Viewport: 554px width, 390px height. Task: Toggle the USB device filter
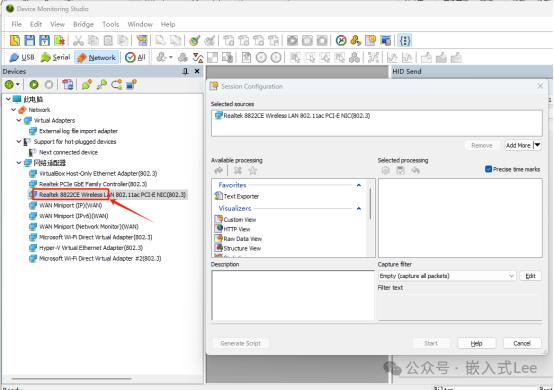(22, 57)
